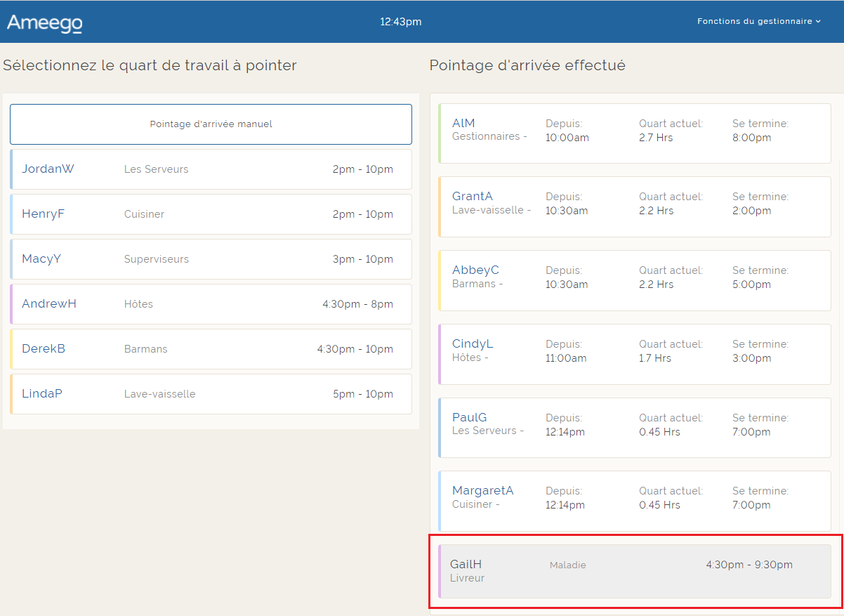Viewport: 844px width, 616px height.
Task: Choose MacyY Superviseurs shift
Action: [x=211, y=259]
